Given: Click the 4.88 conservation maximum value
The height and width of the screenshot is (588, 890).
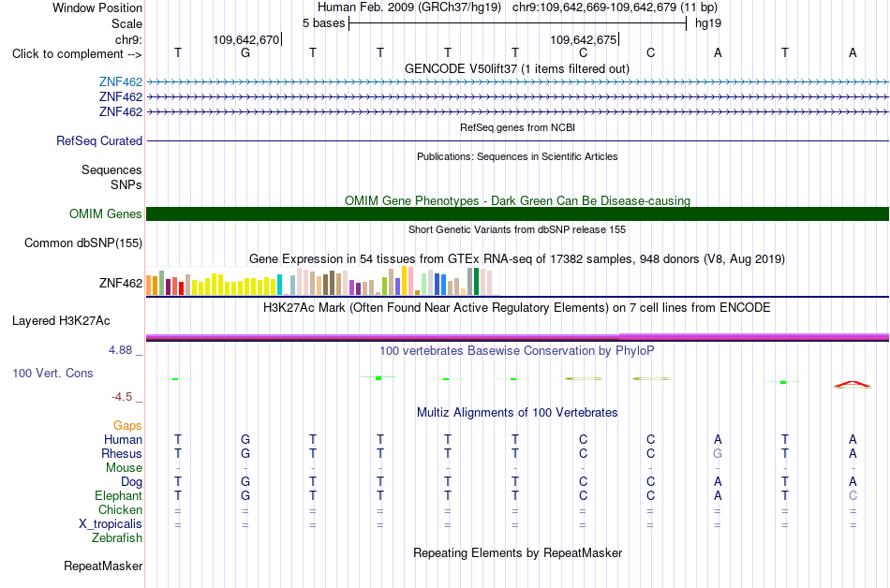Looking at the screenshot, I should tap(120, 350).
